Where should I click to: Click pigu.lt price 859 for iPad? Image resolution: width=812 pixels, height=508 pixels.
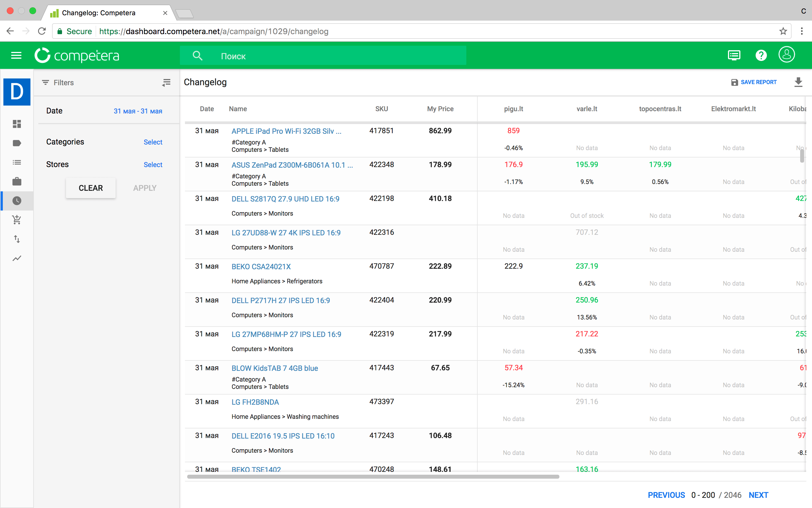(x=513, y=131)
